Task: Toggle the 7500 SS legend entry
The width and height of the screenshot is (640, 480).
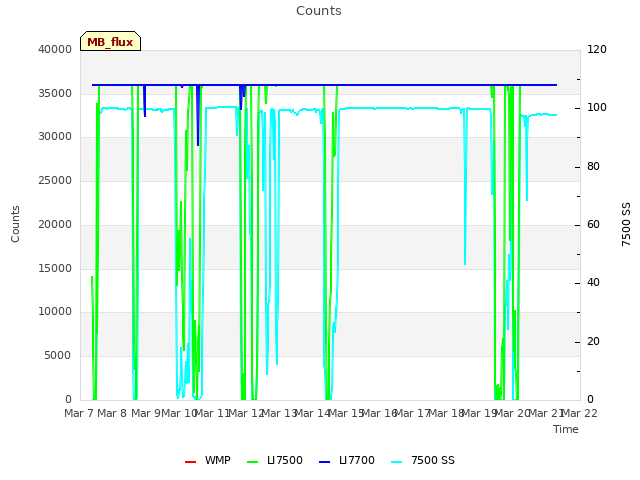Action: pyautogui.click(x=423, y=460)
